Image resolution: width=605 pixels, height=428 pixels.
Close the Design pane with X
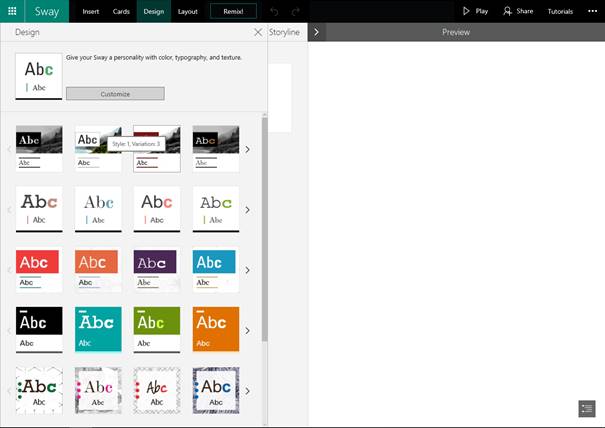(x=258, y=32)
